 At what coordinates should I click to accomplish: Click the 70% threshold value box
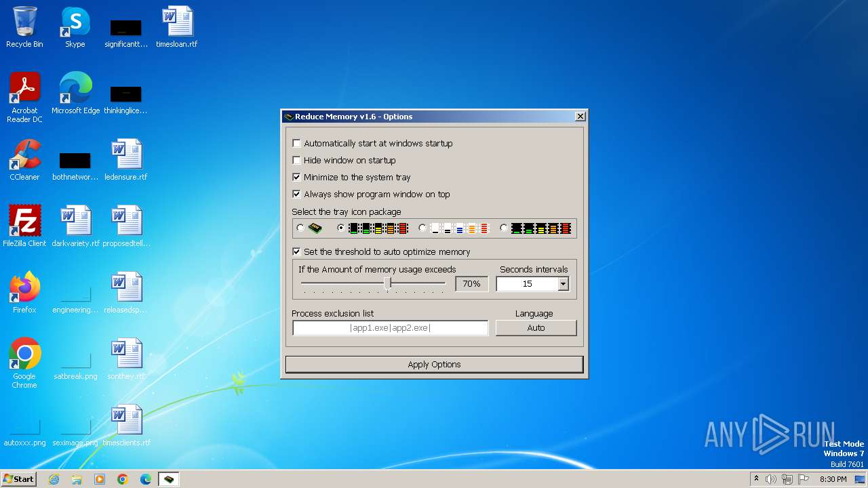pyautogui.click(x=471, y=284)
